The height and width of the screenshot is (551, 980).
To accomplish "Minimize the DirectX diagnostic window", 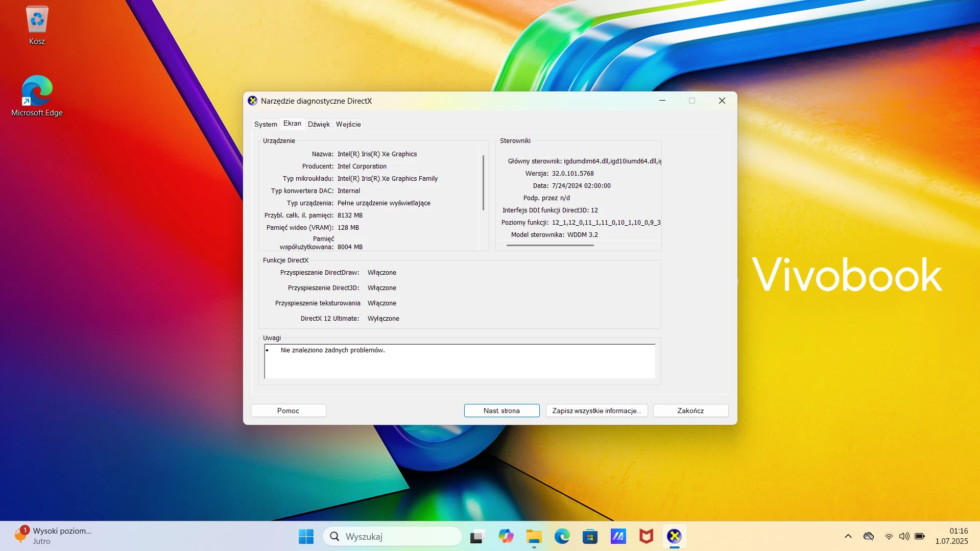I will (662, 101).
